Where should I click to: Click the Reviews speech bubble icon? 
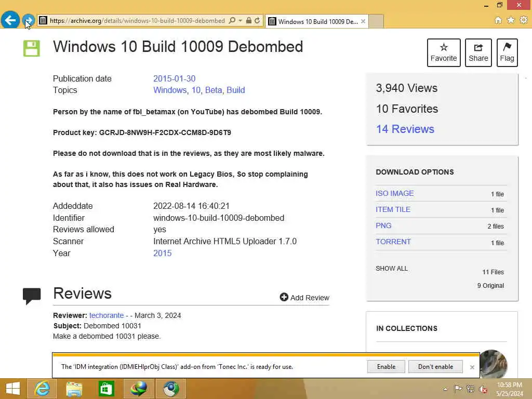(32, 296)
